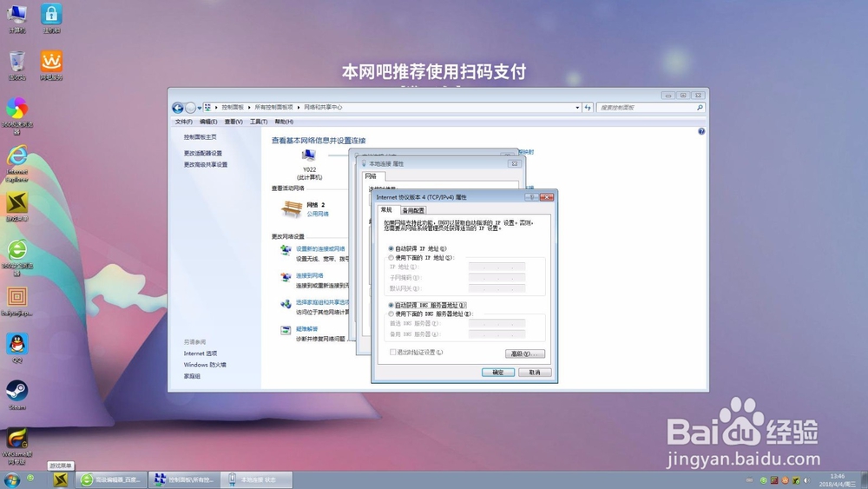
Task: Click the Network and Sharing Center breadcrumb
Action: click(323, 108)
